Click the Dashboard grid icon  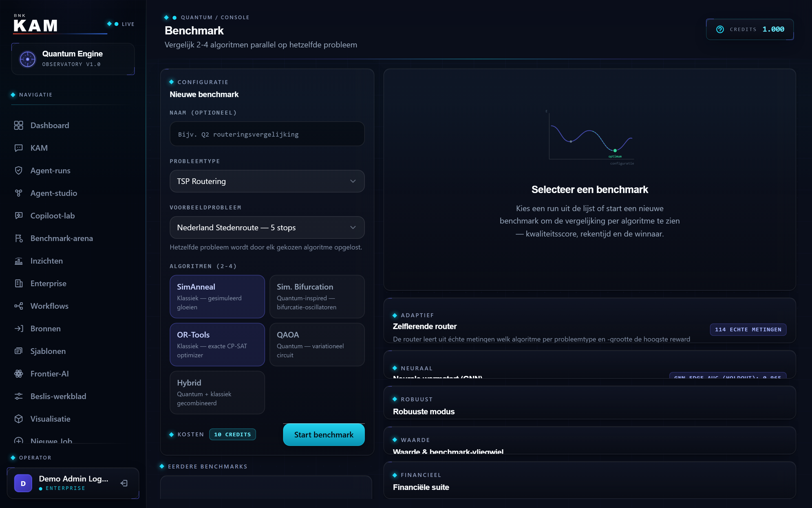click(18, 125)
